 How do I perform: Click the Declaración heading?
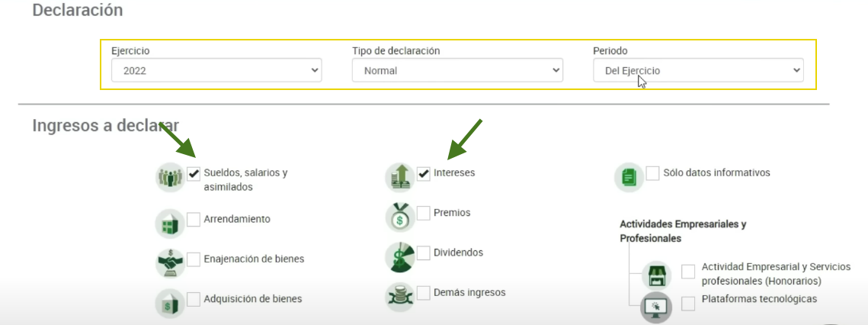(78, 10)
